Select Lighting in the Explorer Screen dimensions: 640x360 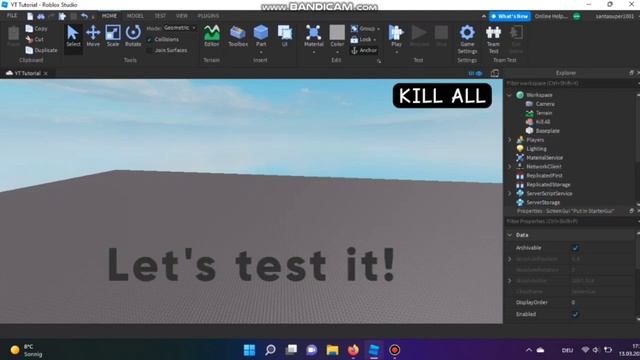pyautogui.click(x=536, y=149)
